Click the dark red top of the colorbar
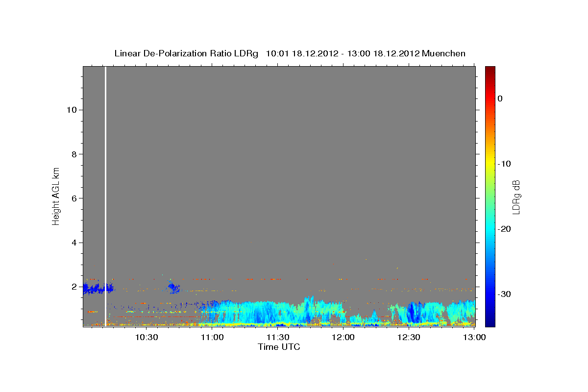Image resolution: width=588 pixels, height=392 pixels. coord(490,69)
